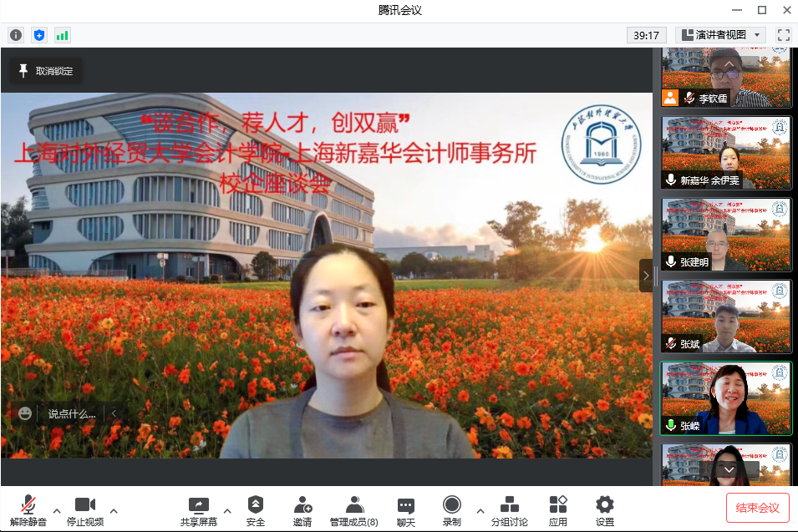Click mic icon beside 张建明
The width and height of the screenshot is (798, 532).
tap(671, 261)
